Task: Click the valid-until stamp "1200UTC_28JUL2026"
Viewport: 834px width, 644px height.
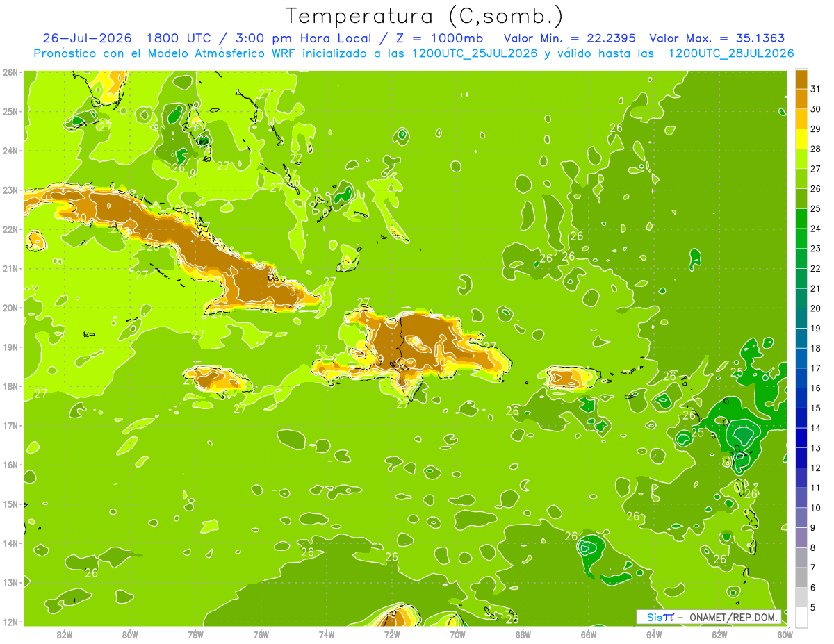Action: (731, 53)
